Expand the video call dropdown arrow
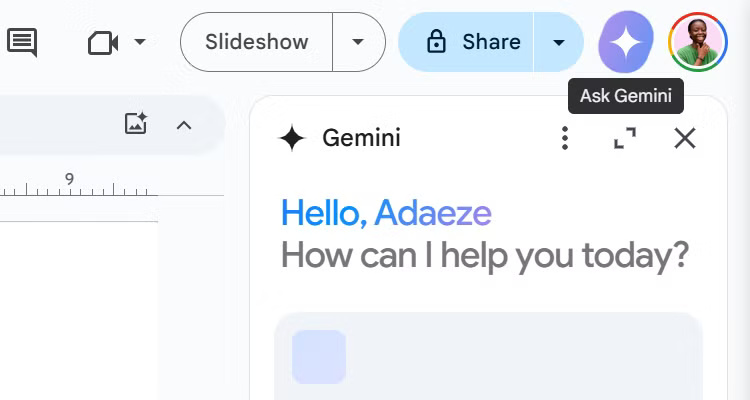This screenshot has height=400, width=750. [140, 42]
